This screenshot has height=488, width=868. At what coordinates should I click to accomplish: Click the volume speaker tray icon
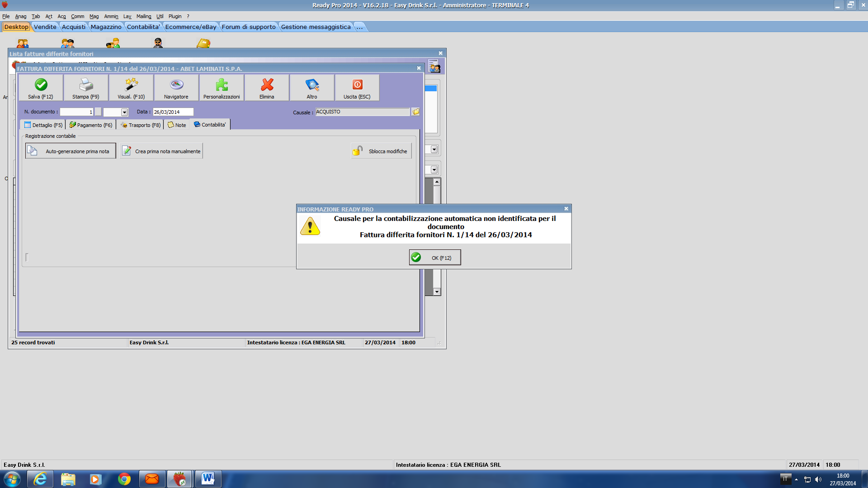(818, 479)
